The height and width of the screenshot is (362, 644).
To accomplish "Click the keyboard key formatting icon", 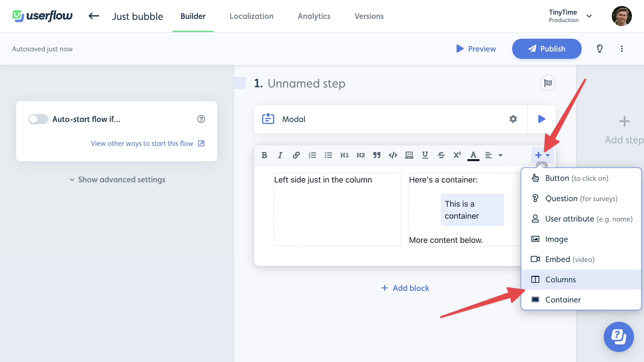I will [x=409, y=155].
